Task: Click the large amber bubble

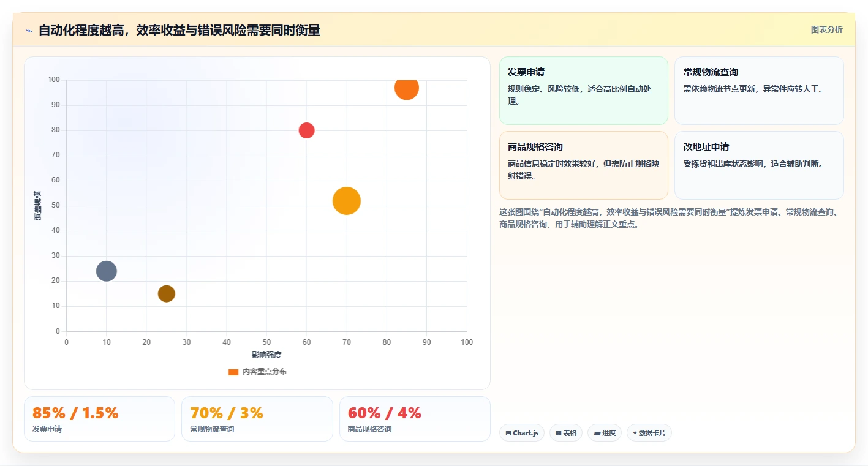Action: click(x=347, y=201)
